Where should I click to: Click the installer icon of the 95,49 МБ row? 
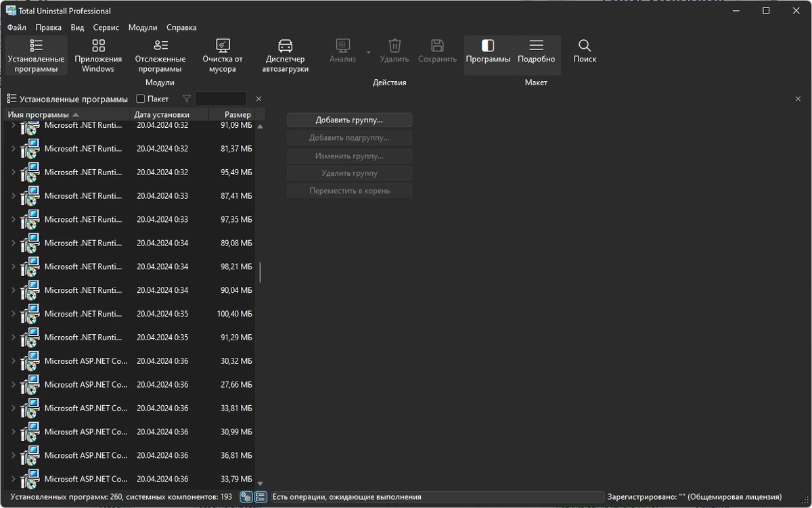(x=30, y=172)
